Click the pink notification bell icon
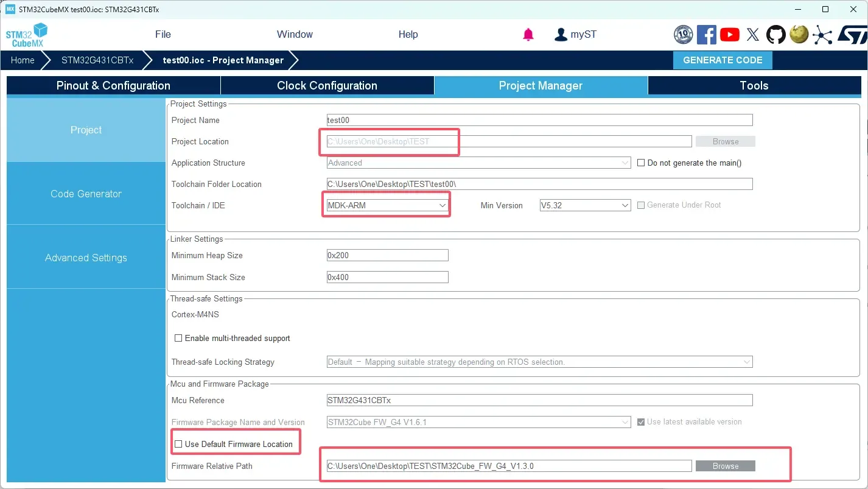868x489 pixels. click(528, 35)
